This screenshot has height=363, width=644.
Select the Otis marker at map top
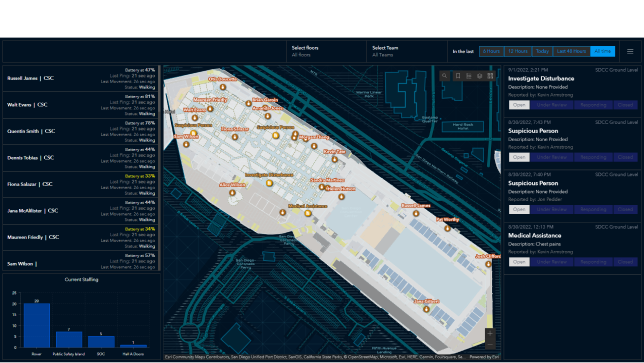[x=223, y=87]
